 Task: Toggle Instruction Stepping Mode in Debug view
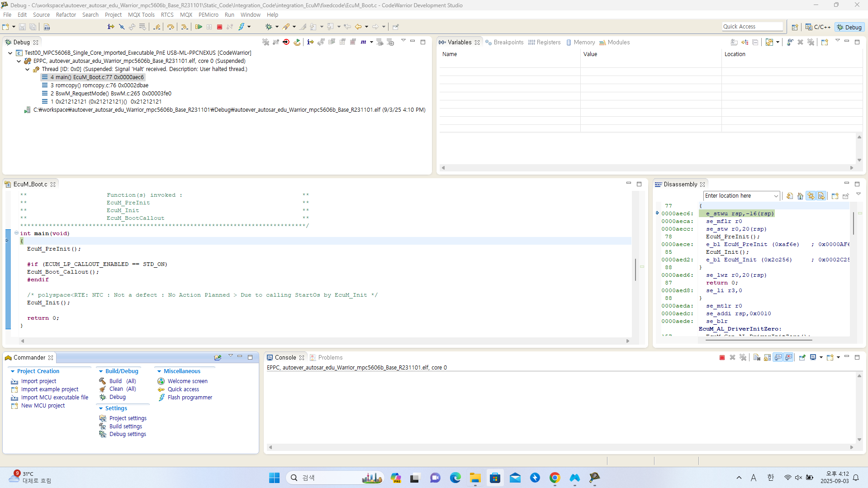tap(310, 42)
